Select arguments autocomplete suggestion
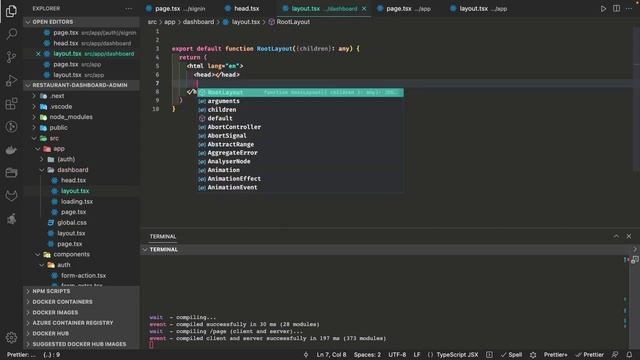The width and height of the screenshot is (640, 360). [x=301, y=101]
